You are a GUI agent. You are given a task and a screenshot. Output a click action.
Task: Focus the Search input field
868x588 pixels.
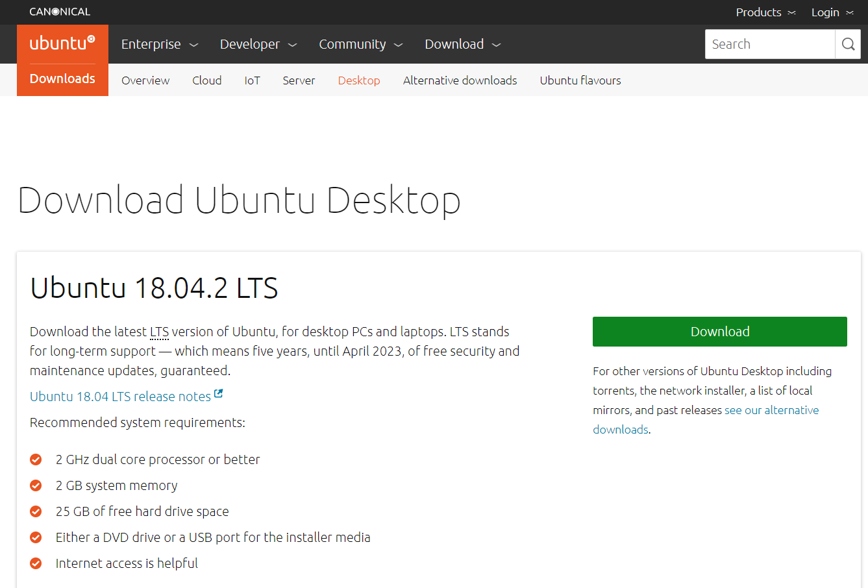point(770,44)
